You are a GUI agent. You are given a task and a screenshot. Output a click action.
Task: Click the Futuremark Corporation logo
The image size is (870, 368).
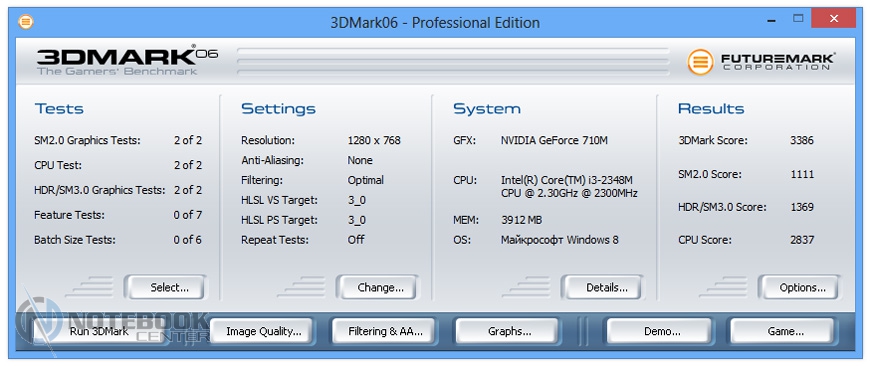pos(761,61)
